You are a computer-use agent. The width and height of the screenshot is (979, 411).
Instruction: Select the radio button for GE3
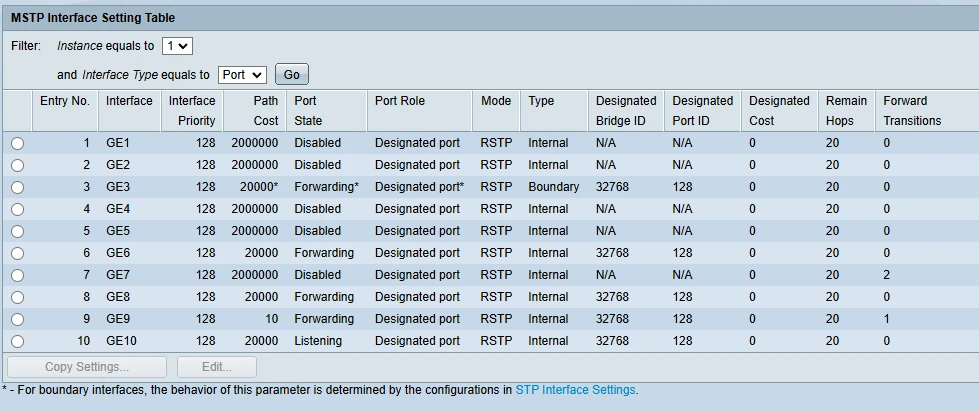17,187
